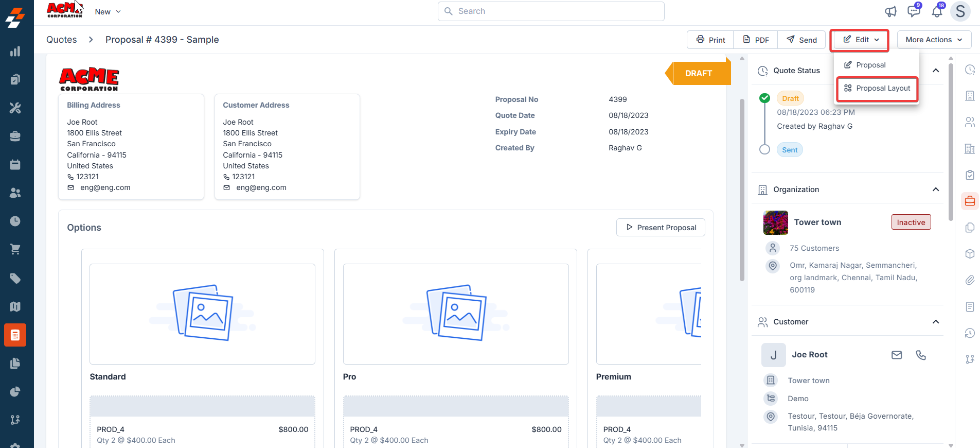The image size is (980, 448).
Task: Collapse the Quote Status section
Action: click(x=936, y=71)
